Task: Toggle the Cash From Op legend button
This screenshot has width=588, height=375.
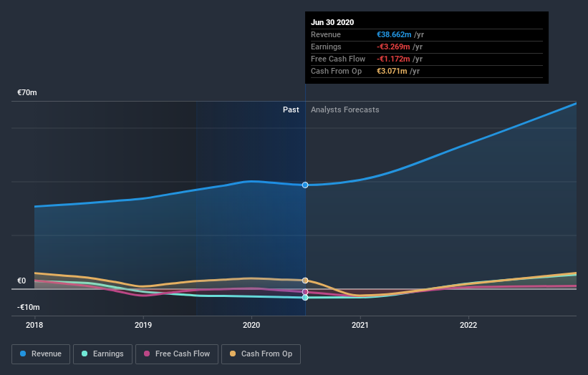Action: point(261,354)
